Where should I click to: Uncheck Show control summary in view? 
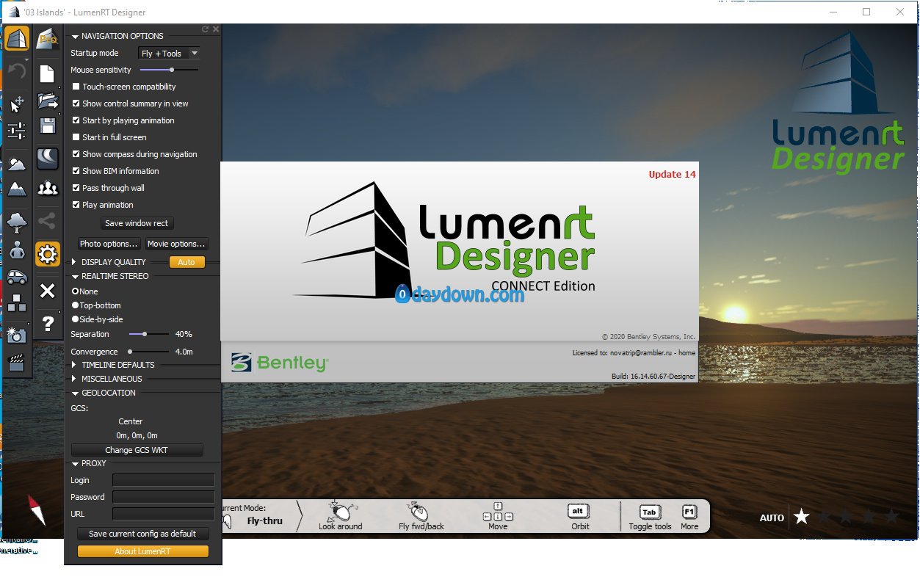point(76,104)
